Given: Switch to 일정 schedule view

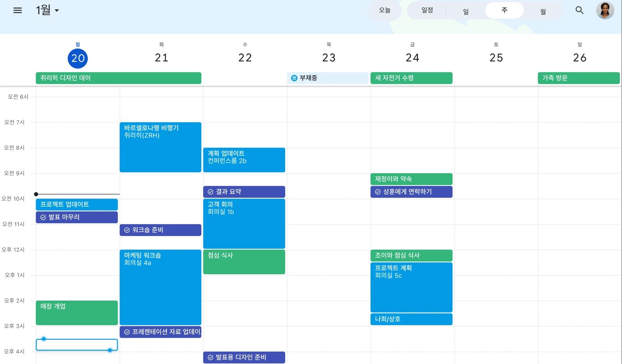Looking at the screenshot, I should pyautogui.click(x=427, y=11).
